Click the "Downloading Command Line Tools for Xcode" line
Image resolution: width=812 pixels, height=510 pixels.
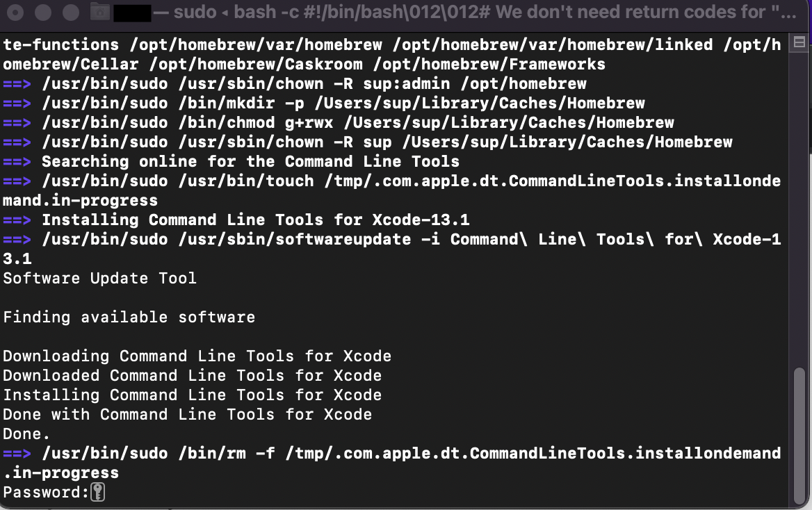(x=197, y=356)
